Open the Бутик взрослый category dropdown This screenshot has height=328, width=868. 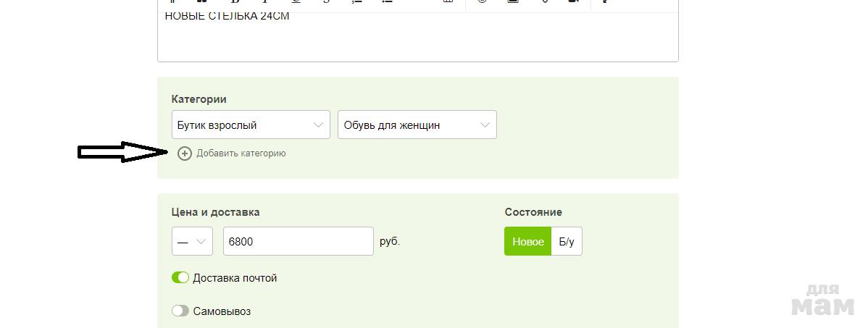pyautogui.click(x=251, y=125)
